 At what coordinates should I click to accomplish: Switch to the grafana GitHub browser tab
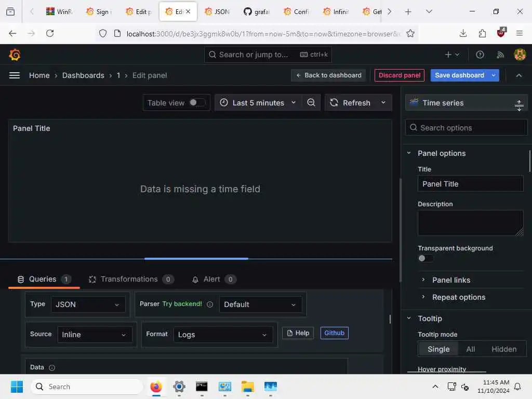coord(257,11)
